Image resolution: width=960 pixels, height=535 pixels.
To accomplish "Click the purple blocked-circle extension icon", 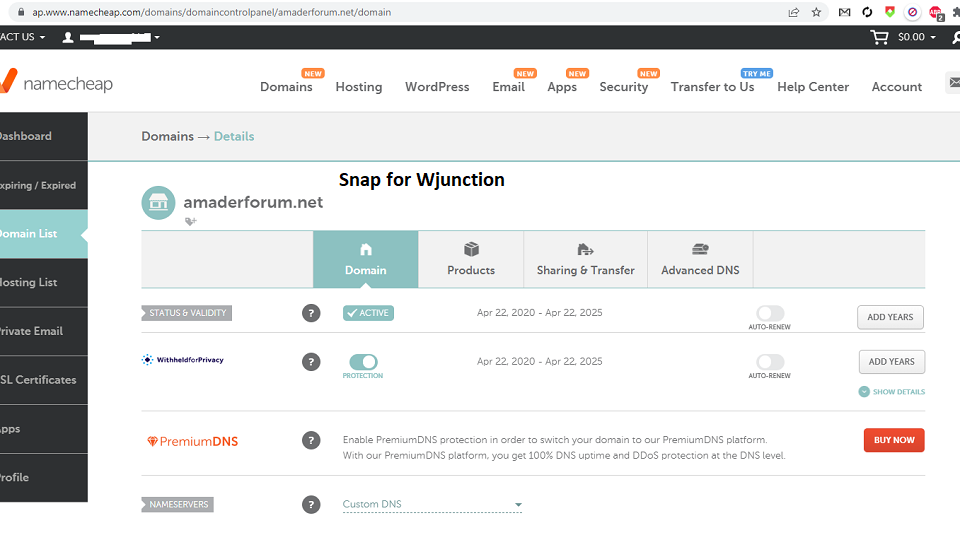I will point(912,12).
